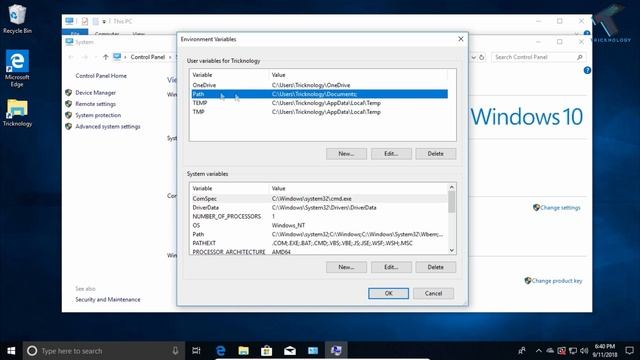Open Task View from the taskbar

(196, 351)
